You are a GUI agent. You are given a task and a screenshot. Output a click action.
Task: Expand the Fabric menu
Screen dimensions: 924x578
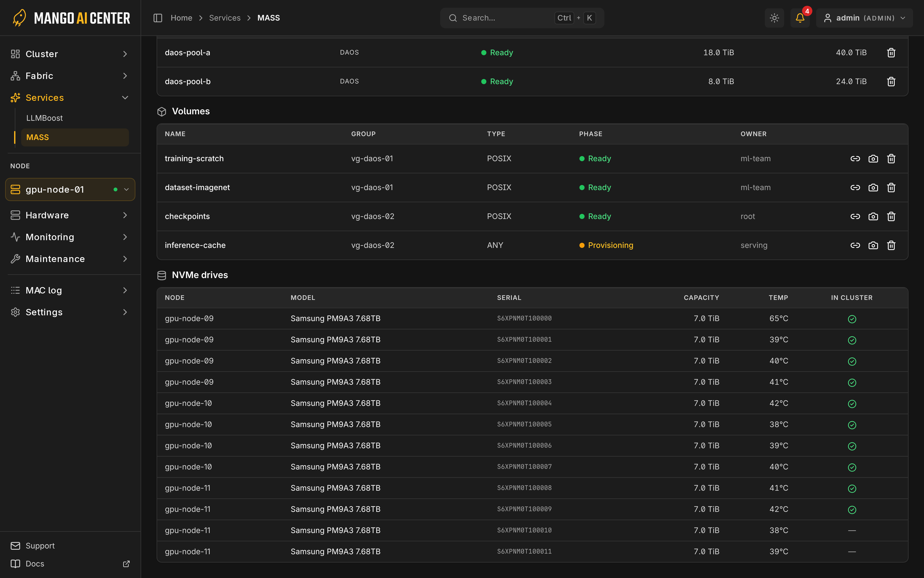pos(70,76)
